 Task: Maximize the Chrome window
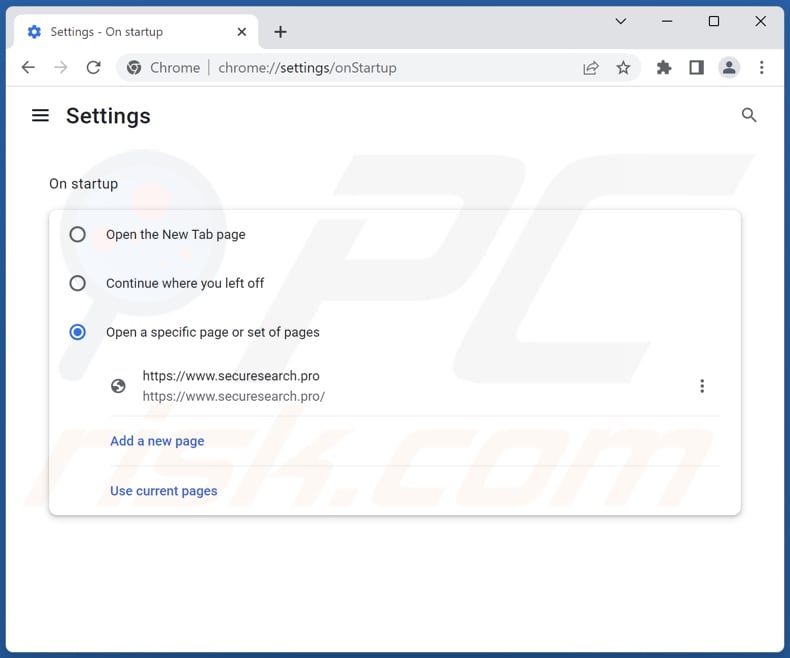[x=713, y=21]
